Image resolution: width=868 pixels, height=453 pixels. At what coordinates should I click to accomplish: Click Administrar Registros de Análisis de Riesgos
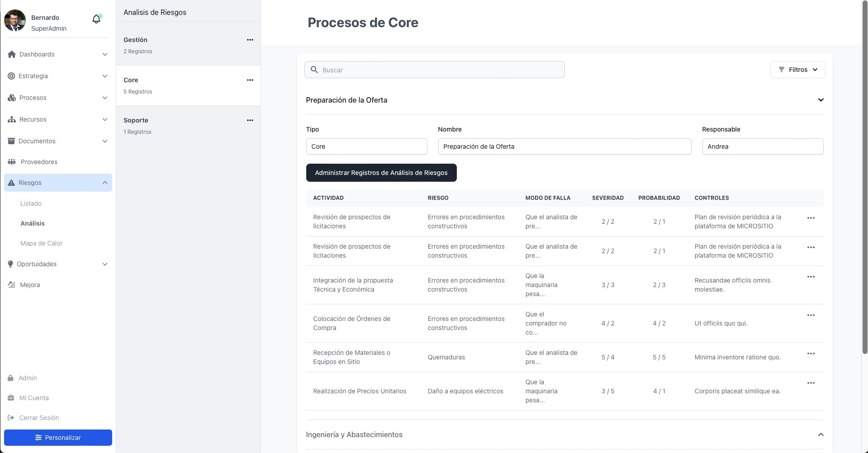pyautogui.click(x=381, y=173)
